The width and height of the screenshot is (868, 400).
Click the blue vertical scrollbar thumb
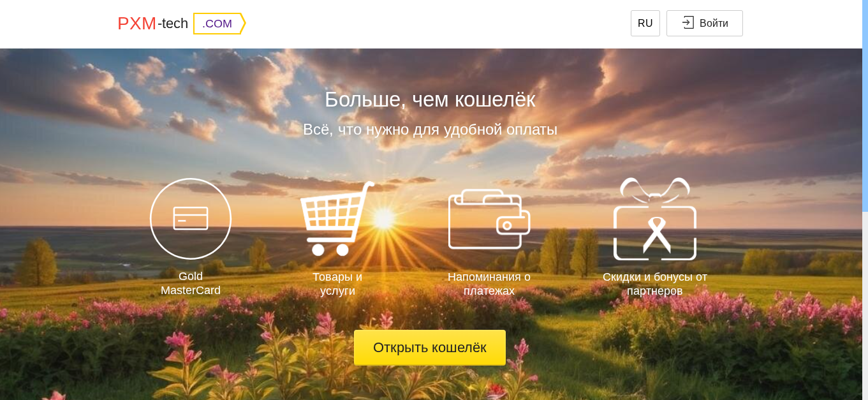tap(865, 105)
